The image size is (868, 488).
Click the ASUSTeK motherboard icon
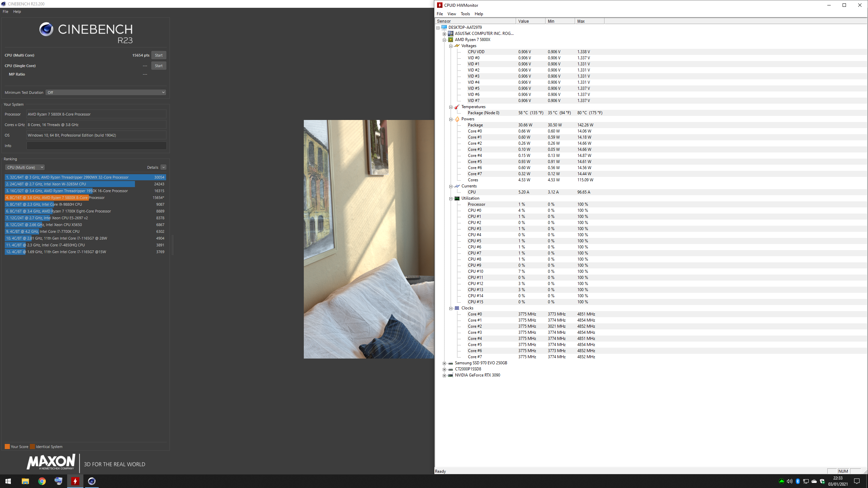tap(451, 33)
